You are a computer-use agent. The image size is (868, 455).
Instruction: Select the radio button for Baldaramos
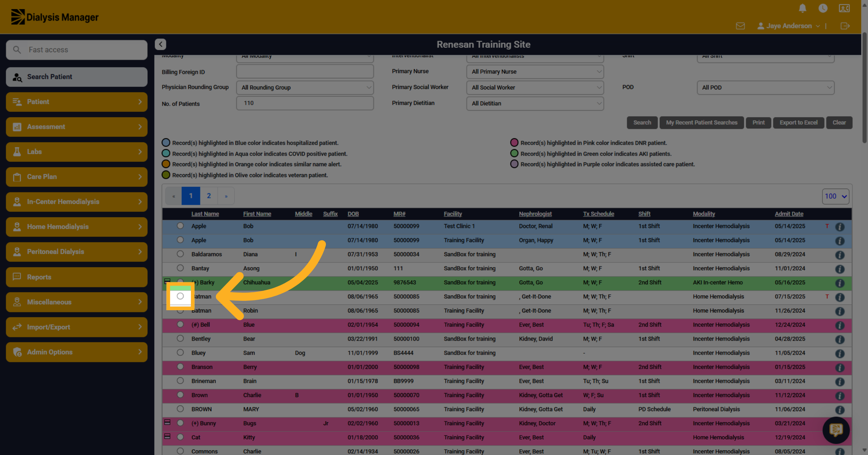180,254
